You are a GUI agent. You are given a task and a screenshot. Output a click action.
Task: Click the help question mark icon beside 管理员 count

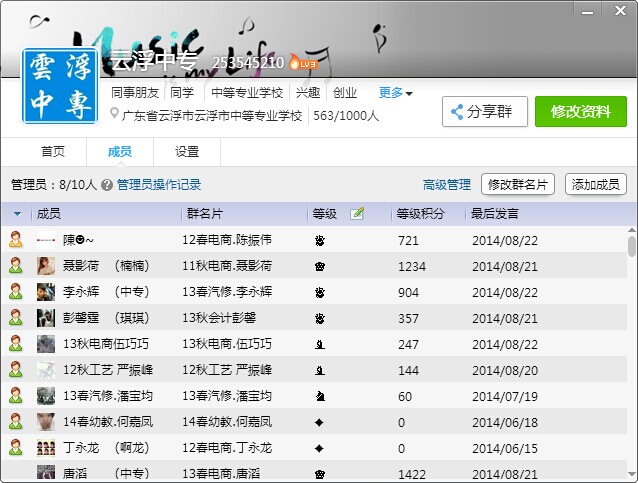(x=107, y=185)
